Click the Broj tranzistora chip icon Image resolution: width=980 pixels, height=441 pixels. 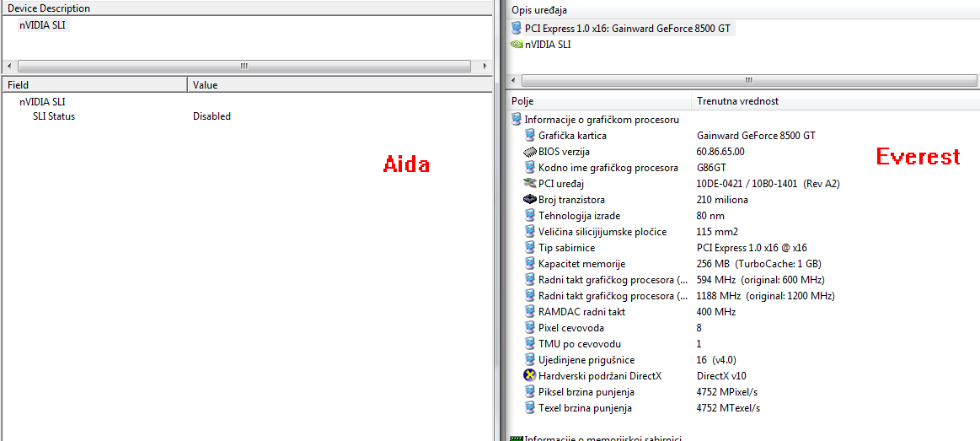click(x=529, y=200)
